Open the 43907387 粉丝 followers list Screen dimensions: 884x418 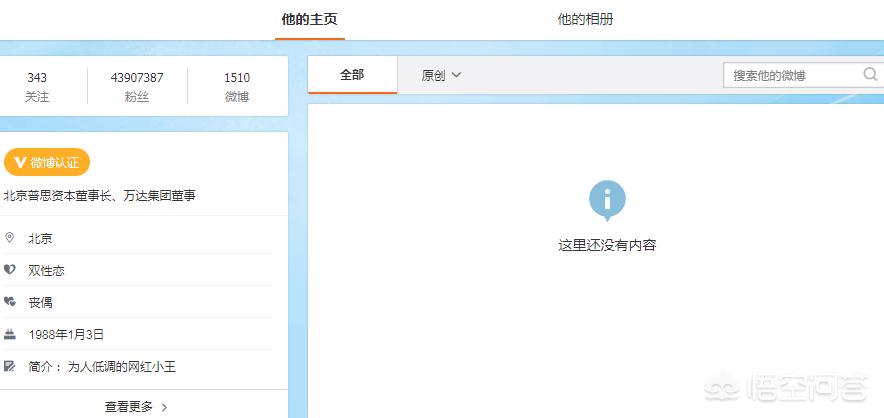pyautogui.click(x=137, y=86)
